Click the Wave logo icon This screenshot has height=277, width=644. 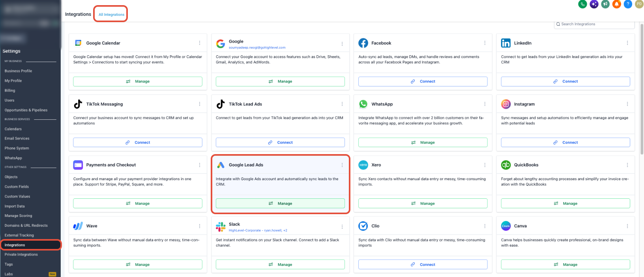pos(78,226)
